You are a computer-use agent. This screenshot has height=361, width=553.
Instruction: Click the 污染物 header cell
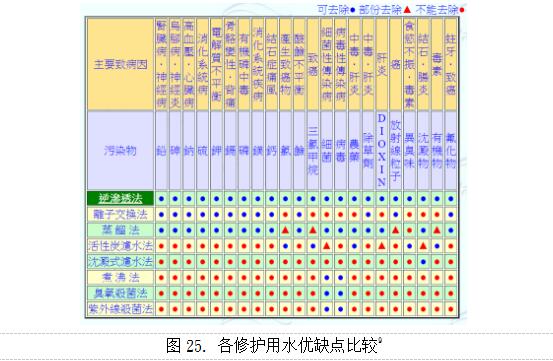[120, 151]
